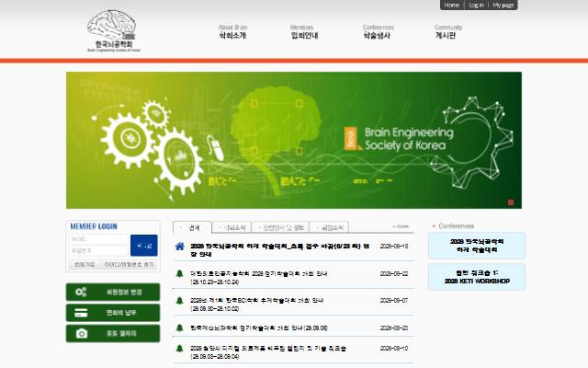
Task: Open the About Brain 학회소개 menu
Action: (232, 32)
